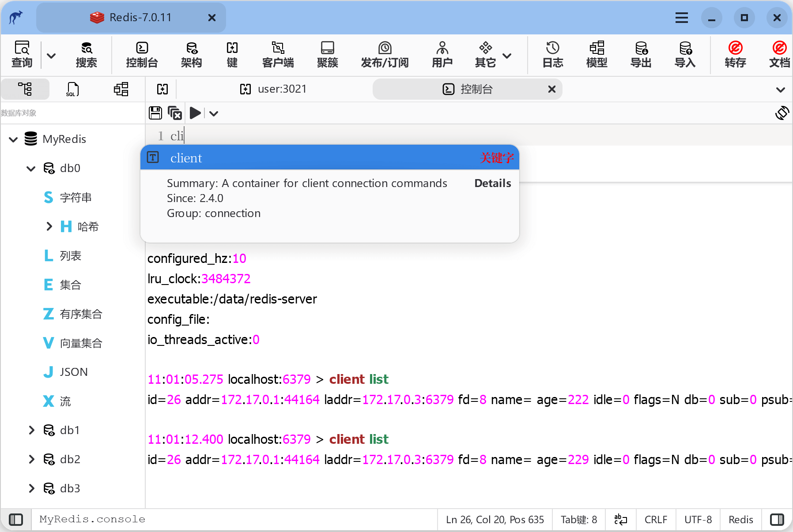Save the console script
Image resolution: width=793 pixels, height=532 pixels.
[155, 113]
